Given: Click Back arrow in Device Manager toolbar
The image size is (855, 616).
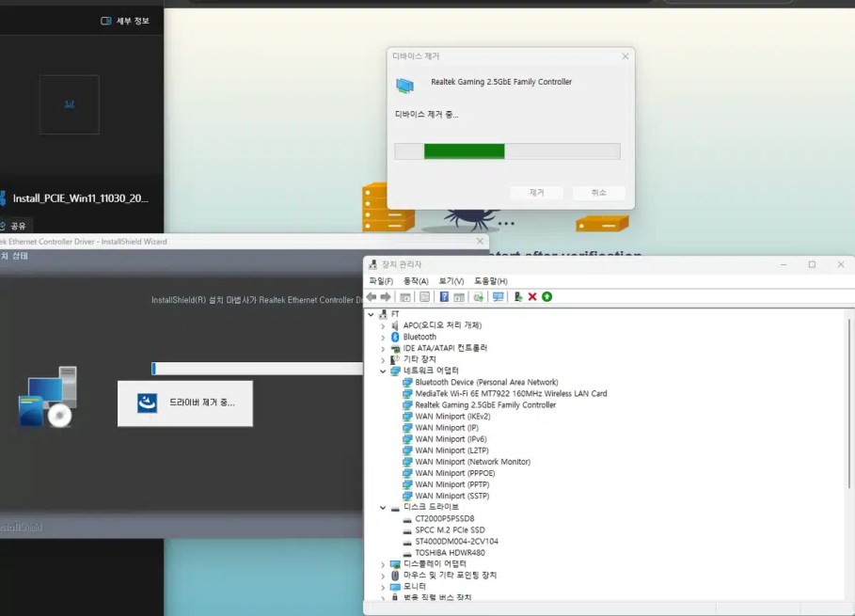Looking at the screenshot, I should tap(372, 296).
